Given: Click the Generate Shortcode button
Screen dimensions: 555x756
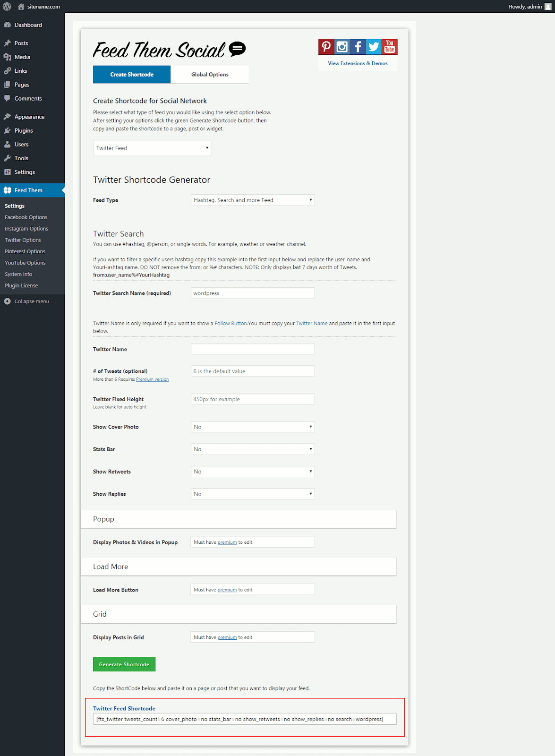Looking at the screenshot, I should [124, 664].
